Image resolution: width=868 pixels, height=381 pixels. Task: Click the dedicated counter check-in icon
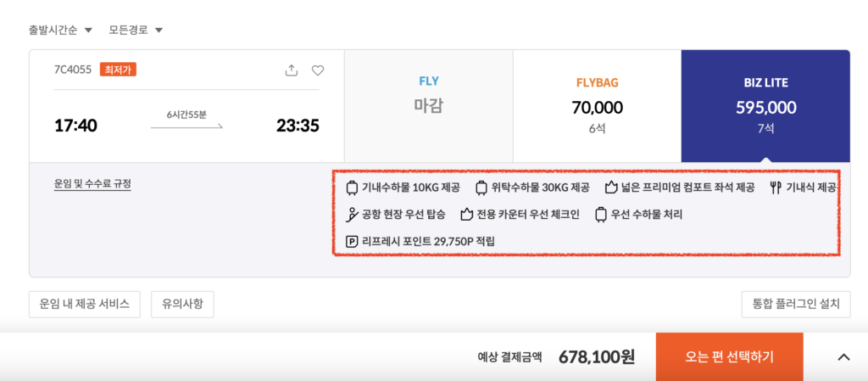(x=466, y=215)
